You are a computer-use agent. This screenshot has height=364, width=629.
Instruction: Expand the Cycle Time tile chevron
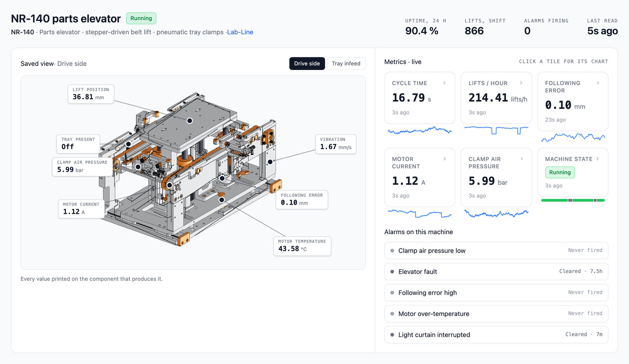pos(444,83)
